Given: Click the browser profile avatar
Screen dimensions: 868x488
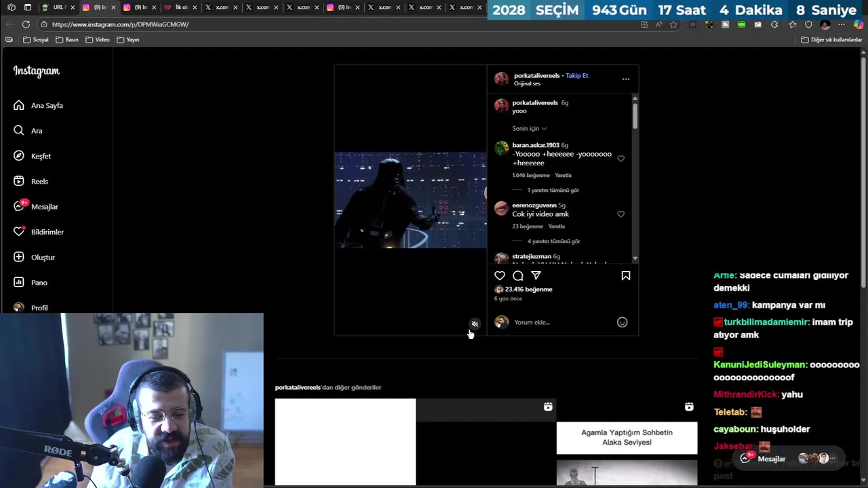Looking at the screenshot, I should [825, 24].
